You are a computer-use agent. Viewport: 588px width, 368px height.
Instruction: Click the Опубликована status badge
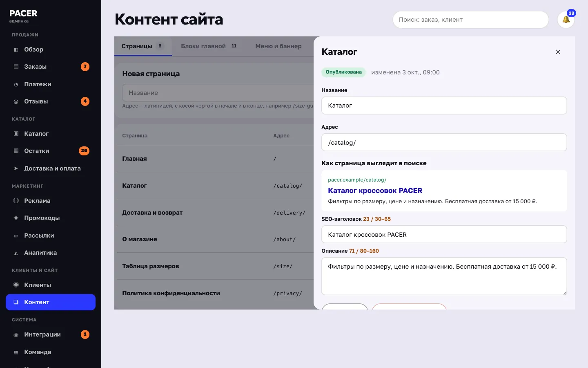tap(343, 72)
